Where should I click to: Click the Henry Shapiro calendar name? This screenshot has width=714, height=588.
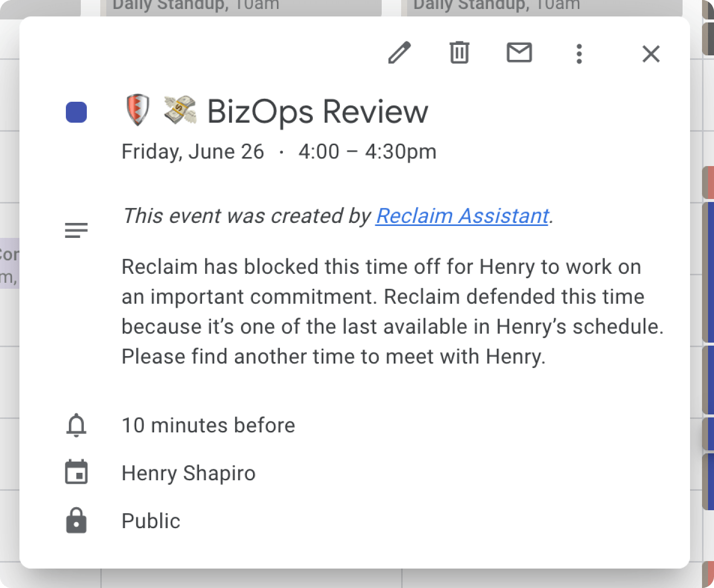pyautogui.click(x=189, y=473)
